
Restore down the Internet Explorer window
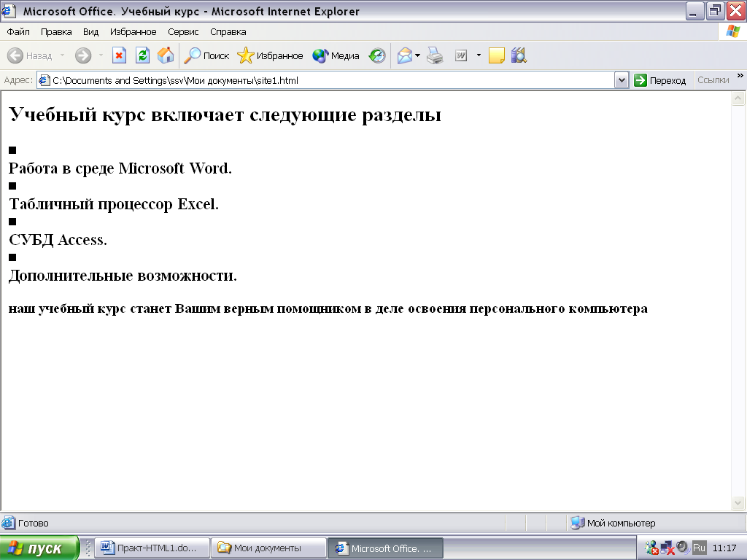pyautogui.click(x=715, y=11)
